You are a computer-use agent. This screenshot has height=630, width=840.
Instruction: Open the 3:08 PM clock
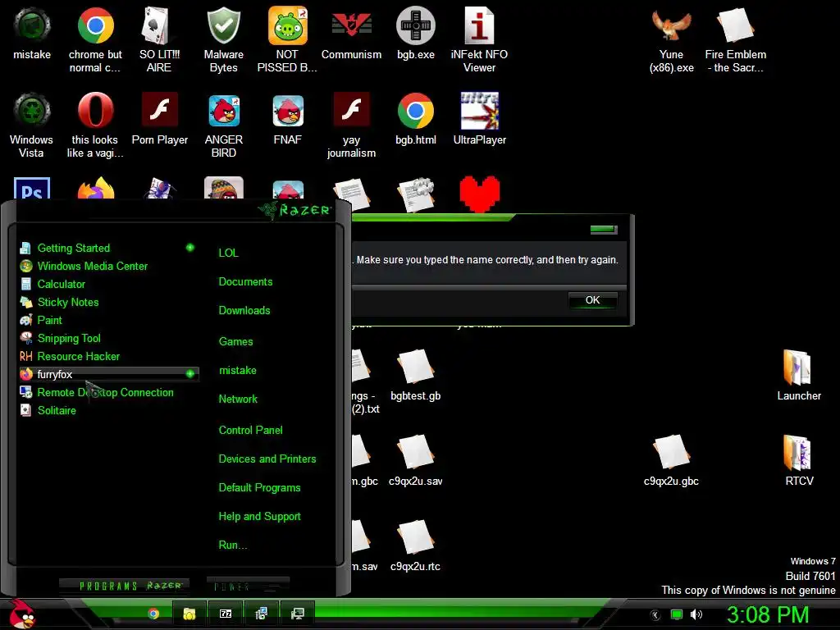click(x=768, y=614)
